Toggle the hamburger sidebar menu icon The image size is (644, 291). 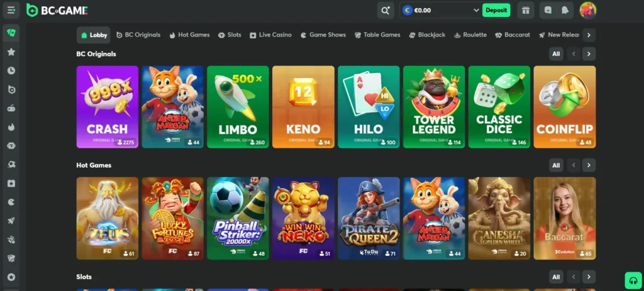(x=11, y=10)
